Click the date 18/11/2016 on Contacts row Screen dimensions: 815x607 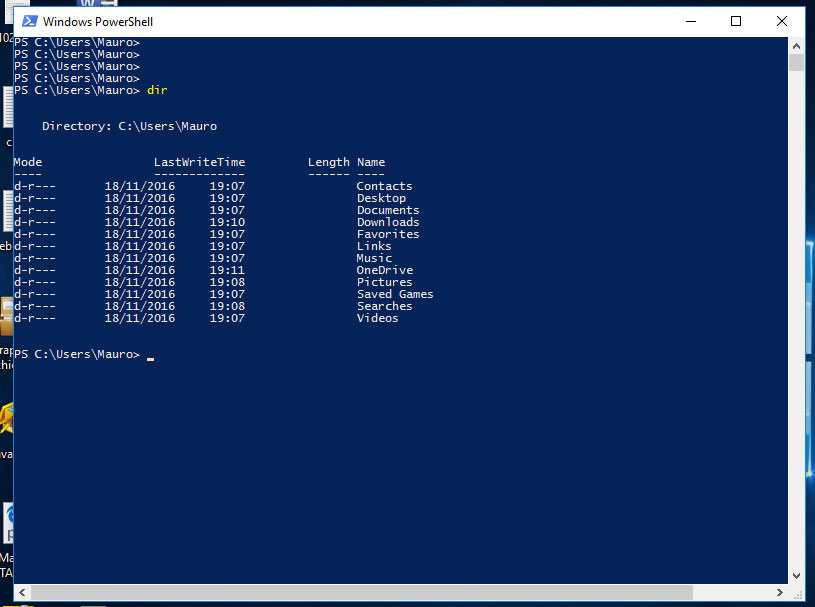140,186
